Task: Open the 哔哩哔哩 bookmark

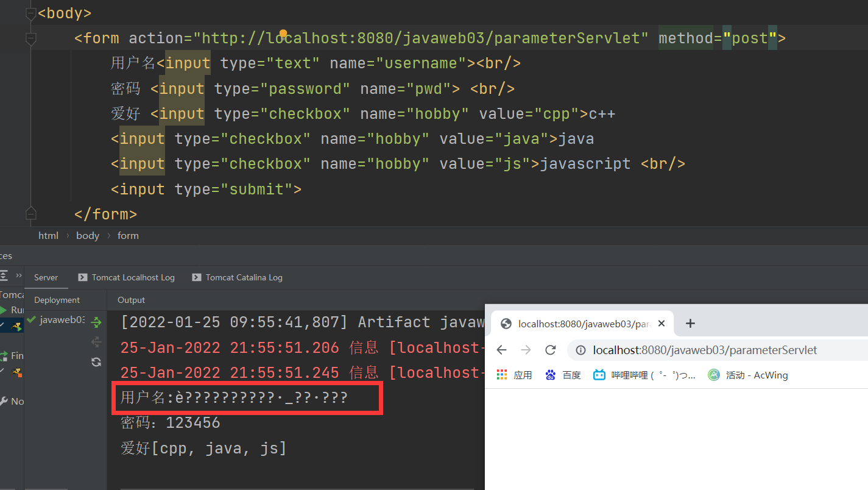Action: 644,375
